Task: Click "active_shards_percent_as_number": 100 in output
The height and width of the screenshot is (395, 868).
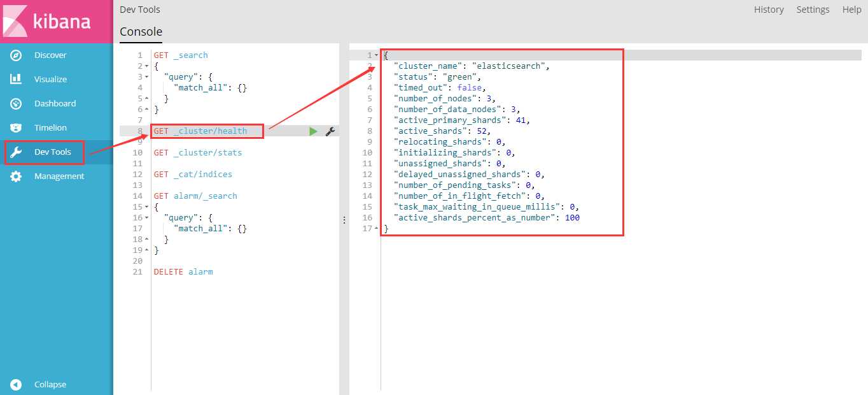Action: tap(486, 218)
